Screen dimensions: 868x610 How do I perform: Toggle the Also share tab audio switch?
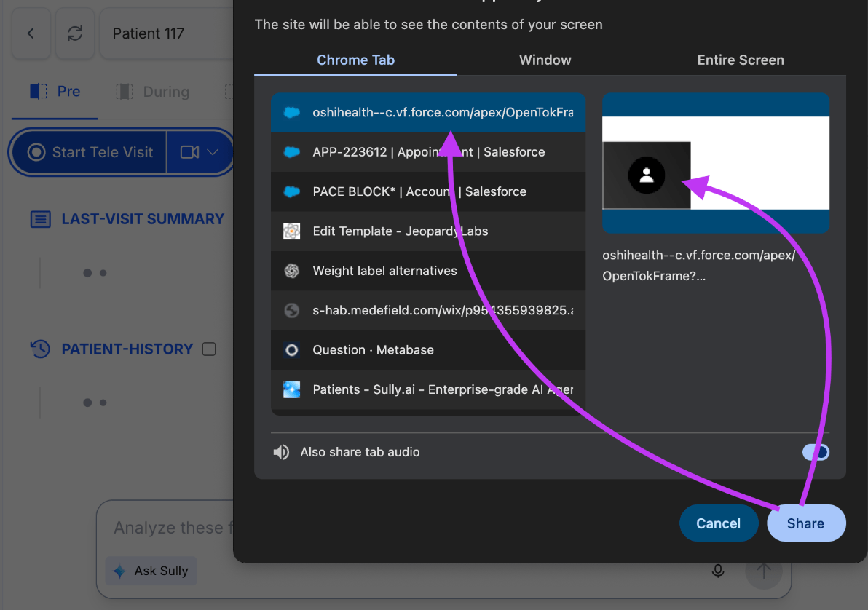coord(815,452)
